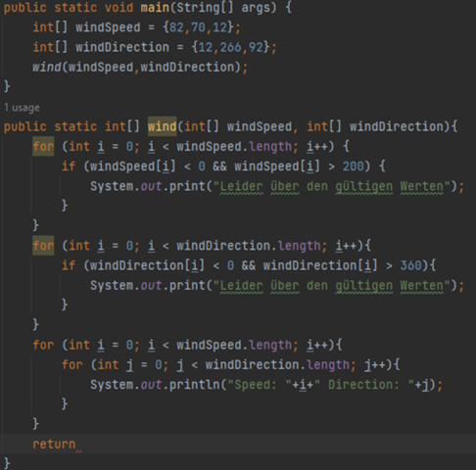Screen dimensions: 476x470
Task: Click the second highlighted 'for' keyword
Action: pos(43,246)
